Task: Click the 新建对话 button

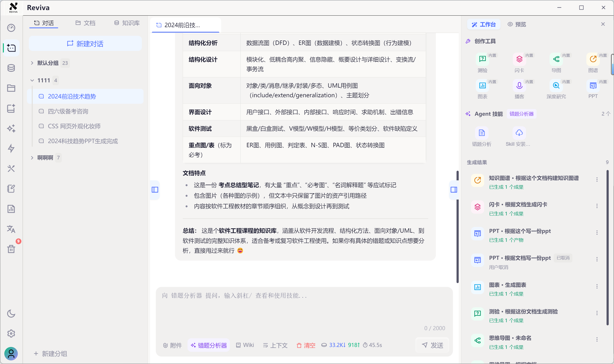Action: tap(85, 44)
